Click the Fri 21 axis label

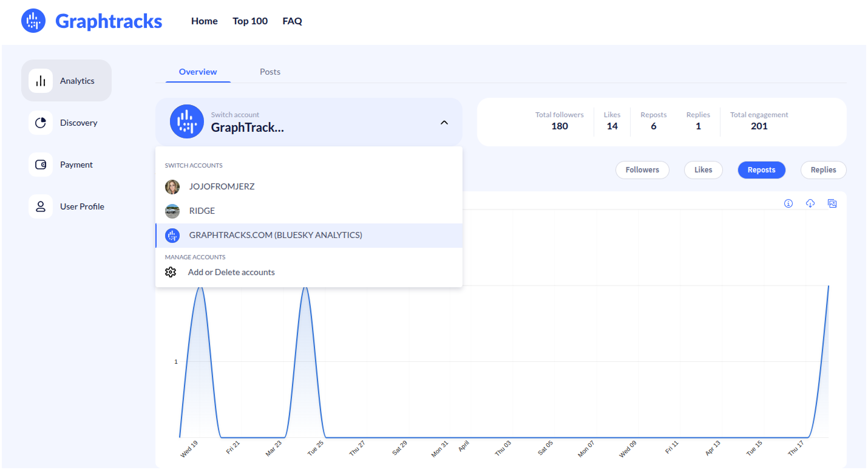pos(233,448)
